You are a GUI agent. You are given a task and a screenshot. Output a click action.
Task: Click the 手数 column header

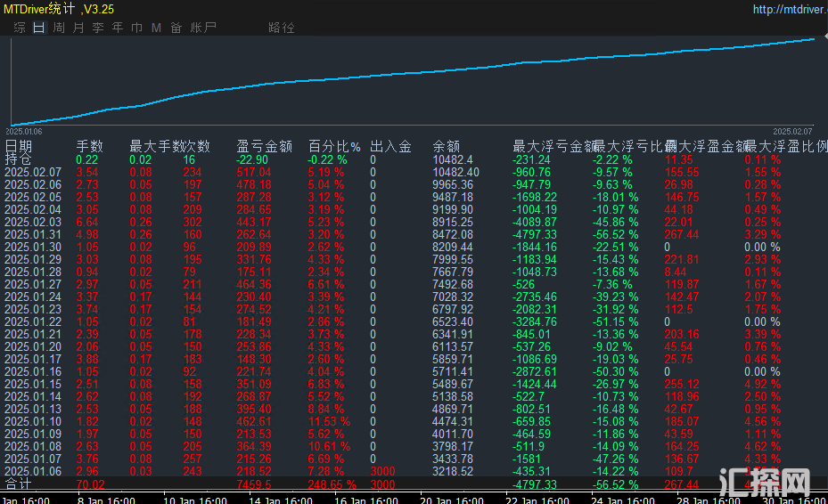tap(90, 146)
